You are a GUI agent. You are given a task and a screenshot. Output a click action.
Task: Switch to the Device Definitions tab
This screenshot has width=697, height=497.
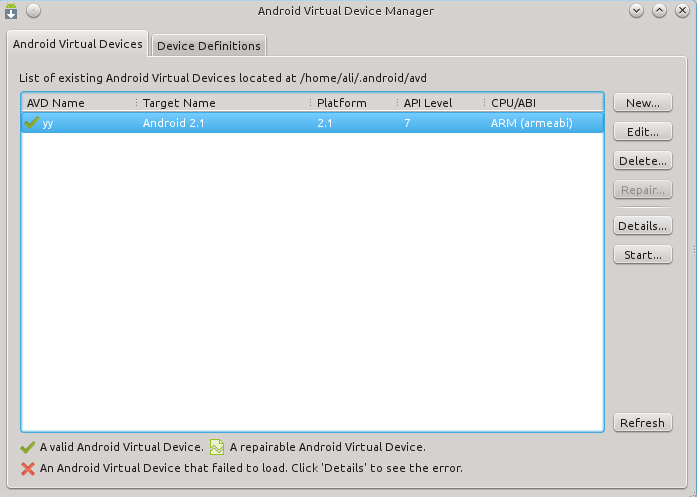pos(209,46)
